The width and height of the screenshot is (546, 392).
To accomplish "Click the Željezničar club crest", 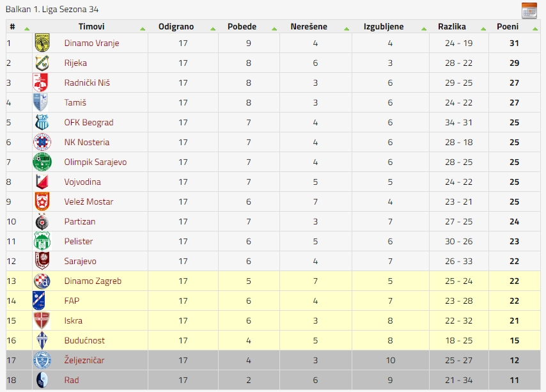I will click(x=42, y=360).
